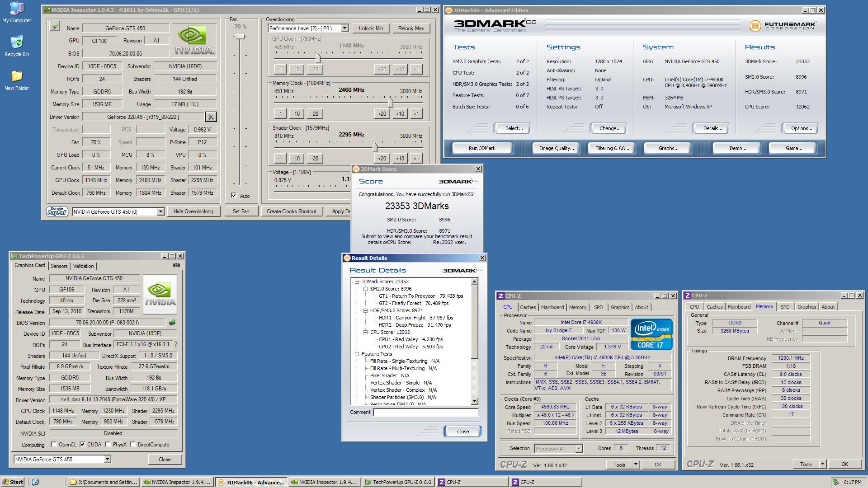Click the Intel Core i7 logo in CPU-Z

(651, 334)
